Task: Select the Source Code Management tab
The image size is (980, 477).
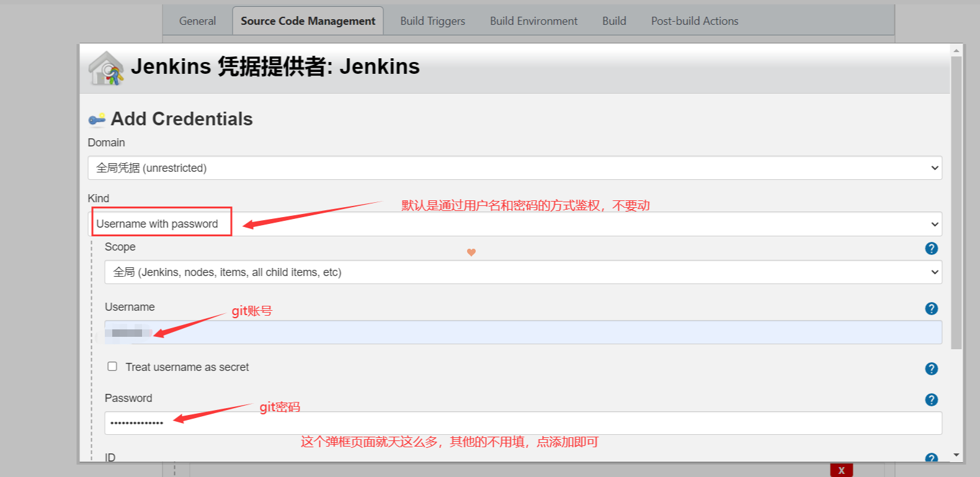Action: [308, 21]
